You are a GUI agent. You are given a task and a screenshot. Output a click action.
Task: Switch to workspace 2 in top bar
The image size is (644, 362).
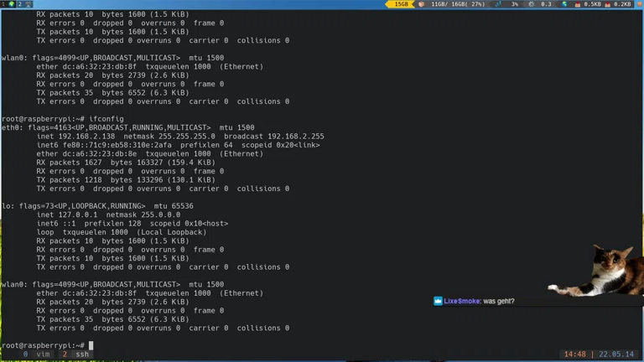18,4
